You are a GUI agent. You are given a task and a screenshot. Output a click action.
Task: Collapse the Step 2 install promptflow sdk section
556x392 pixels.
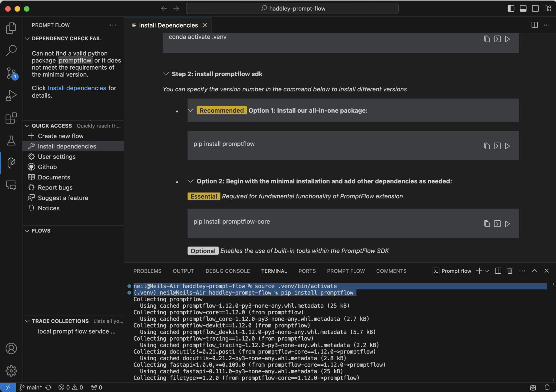pyautogui.click(x=166, y=74)
